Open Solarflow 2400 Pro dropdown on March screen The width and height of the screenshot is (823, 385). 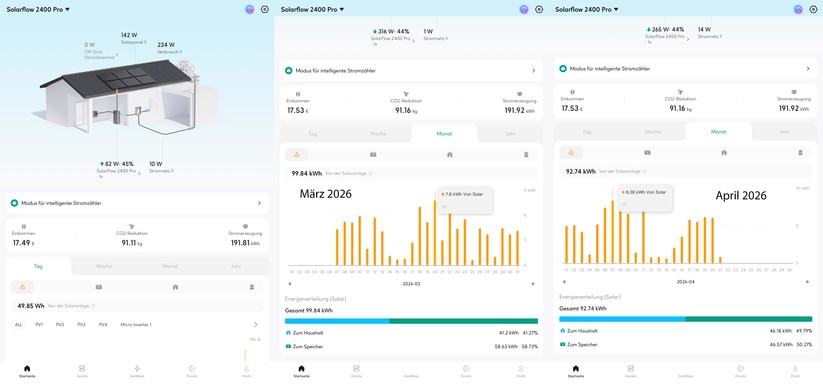(x=312, y=9)
